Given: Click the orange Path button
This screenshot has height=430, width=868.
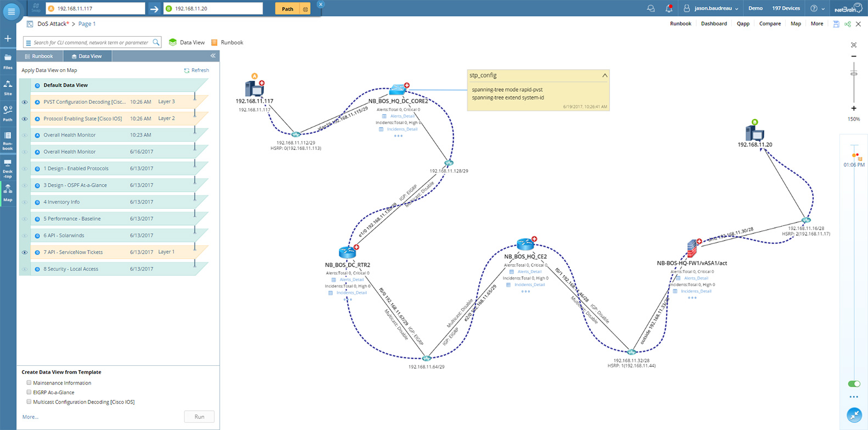Looking at the screenshot, I should click(287, 9).
